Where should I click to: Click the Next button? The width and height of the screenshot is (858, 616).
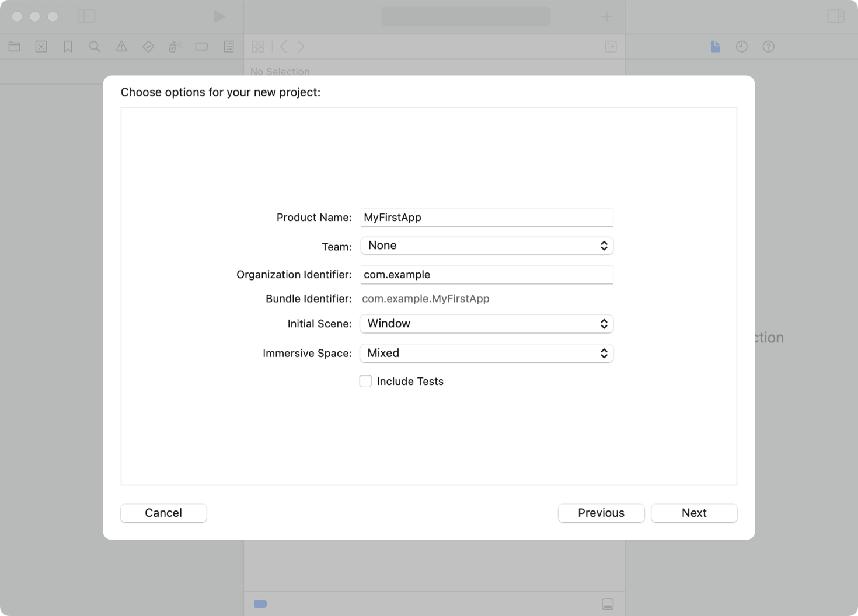point(694,513)
